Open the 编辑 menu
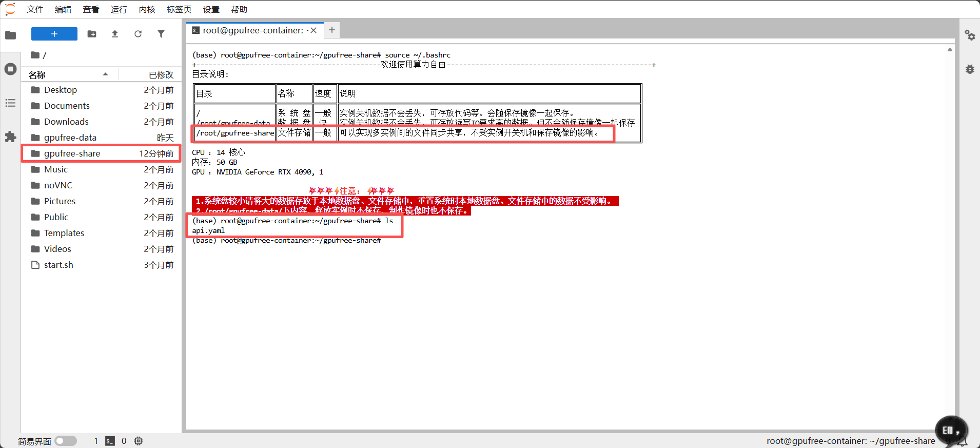Viewport: 980px width, 448px height. click(63, 9)
